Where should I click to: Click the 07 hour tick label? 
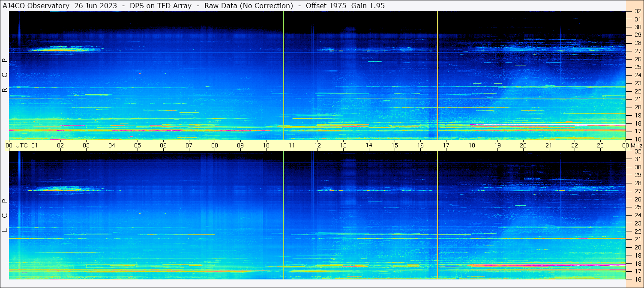point(189,145)
